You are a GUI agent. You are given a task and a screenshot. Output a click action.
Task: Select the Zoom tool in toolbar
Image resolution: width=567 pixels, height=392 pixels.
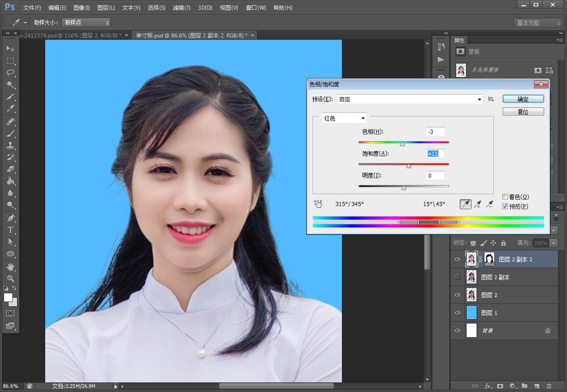click(x=11, y=278)
